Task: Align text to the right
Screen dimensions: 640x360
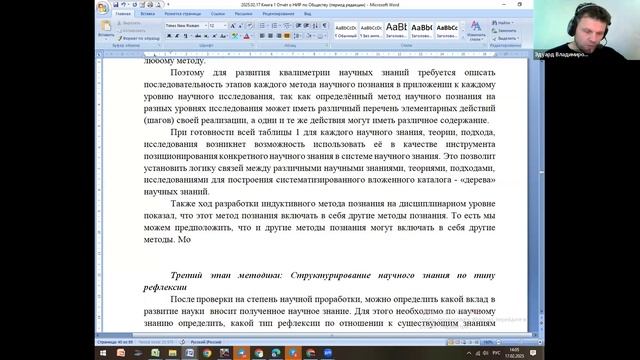Action: [279, 36]
